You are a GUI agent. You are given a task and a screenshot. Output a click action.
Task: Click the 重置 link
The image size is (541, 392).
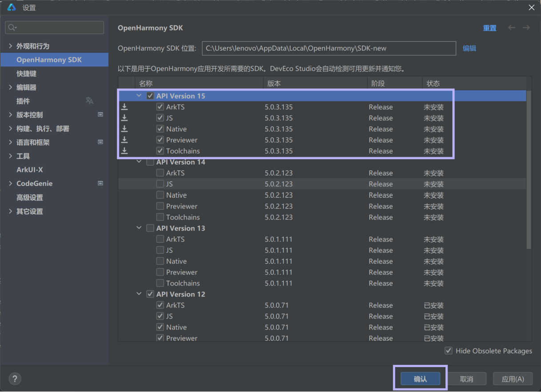[489, 28]
